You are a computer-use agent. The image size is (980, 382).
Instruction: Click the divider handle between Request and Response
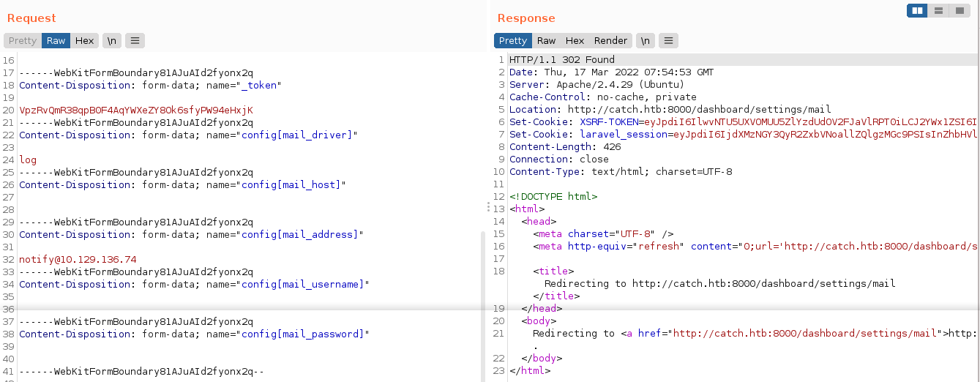tap(488, 208)
